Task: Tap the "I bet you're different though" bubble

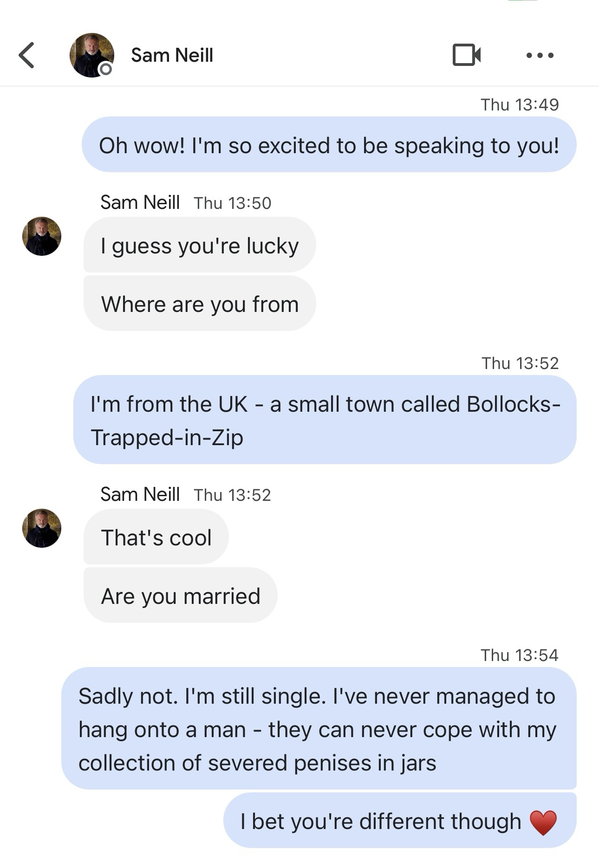Action: [381, 821]
